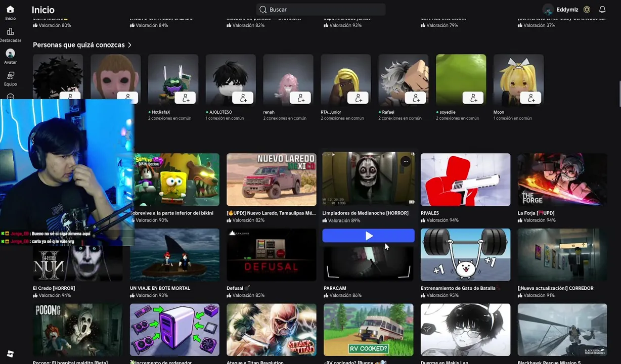Screen dimensions: 621x364
Task: Click Eddymlz username in header
Action: pos(567,10)
